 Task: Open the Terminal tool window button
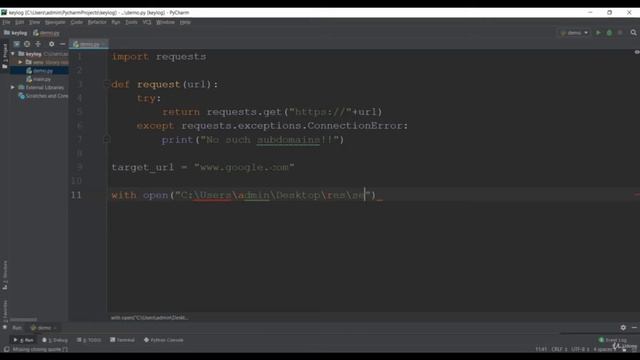pos(122,340)
